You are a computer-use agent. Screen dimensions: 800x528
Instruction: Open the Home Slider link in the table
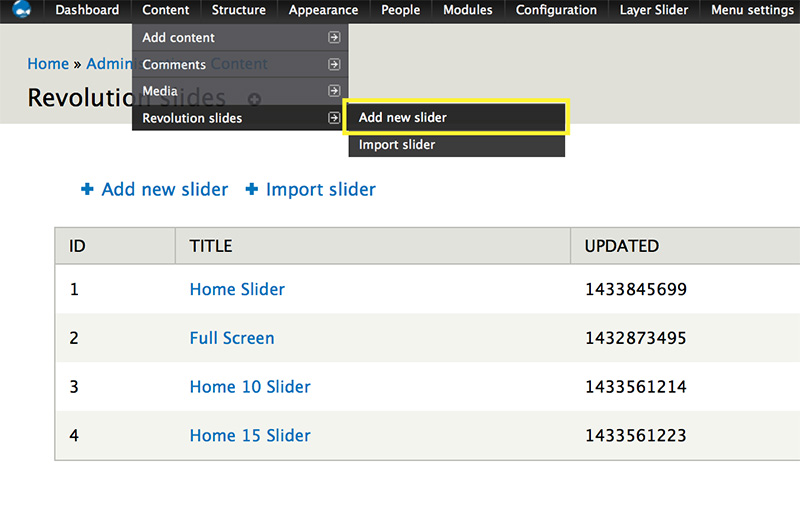coord(237,289)
